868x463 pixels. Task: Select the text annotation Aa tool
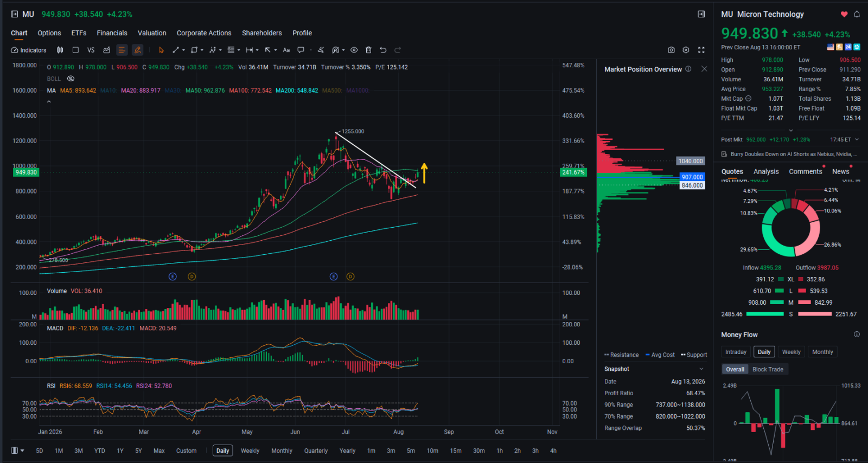click(286, 50)
